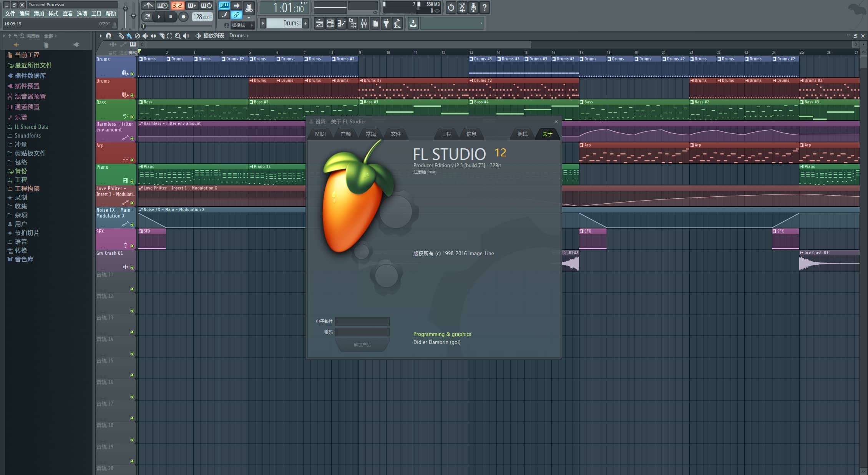Open the browser view via tree icon
This screenshot has height=475, width=868.
click(x=352, y=24)
